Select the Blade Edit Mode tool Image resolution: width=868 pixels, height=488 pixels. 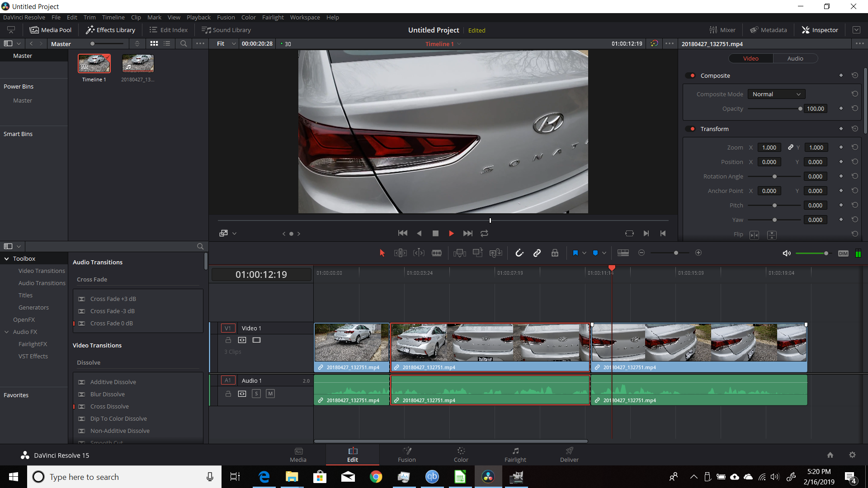coord(437,253)
